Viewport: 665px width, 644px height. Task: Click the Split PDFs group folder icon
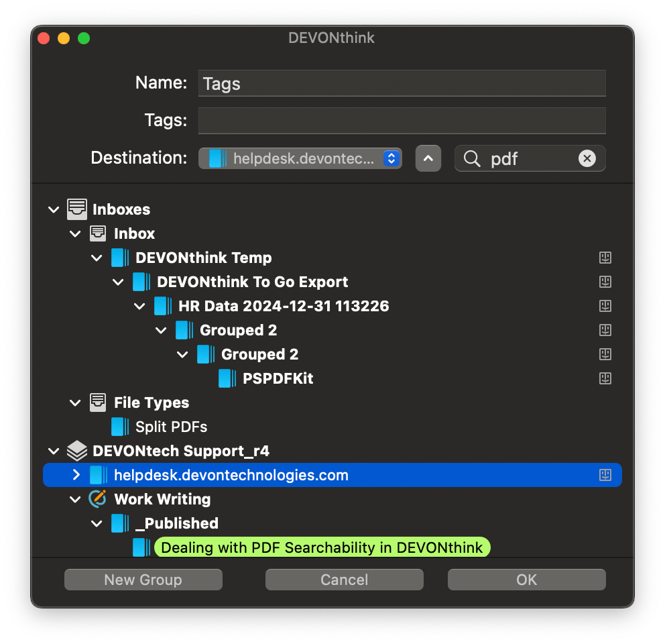click(x=120, y=427)
